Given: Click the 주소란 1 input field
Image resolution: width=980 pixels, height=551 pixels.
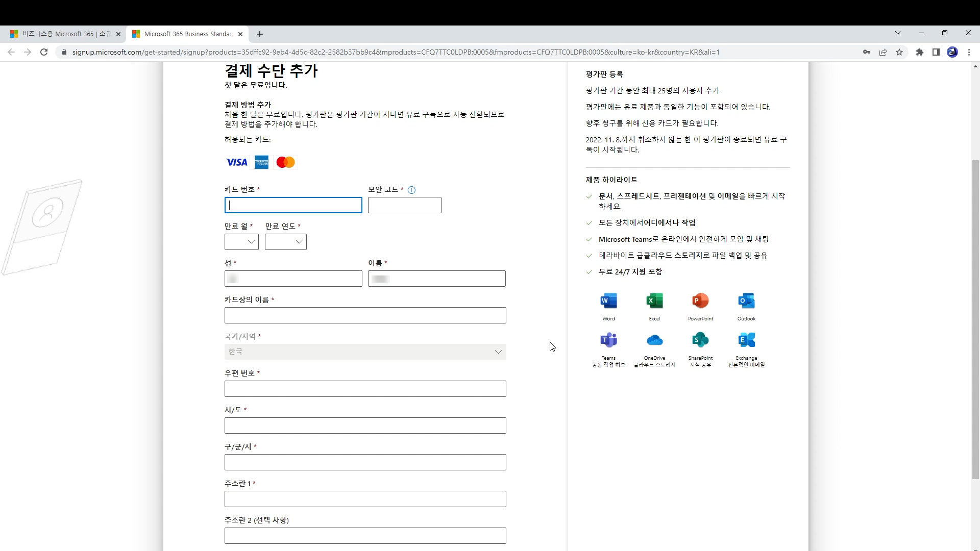Looking at the screenshot, I should point(365,499).
